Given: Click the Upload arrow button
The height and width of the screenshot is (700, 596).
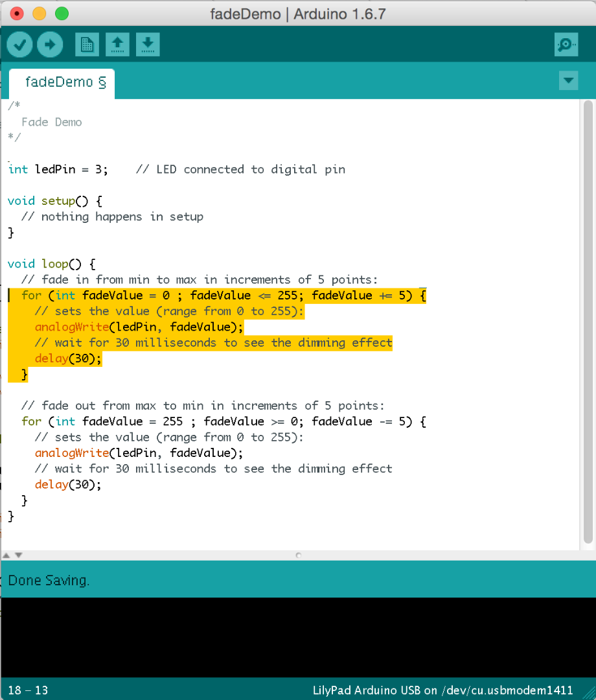Looking at the screenshot, I should coord(50,44).
